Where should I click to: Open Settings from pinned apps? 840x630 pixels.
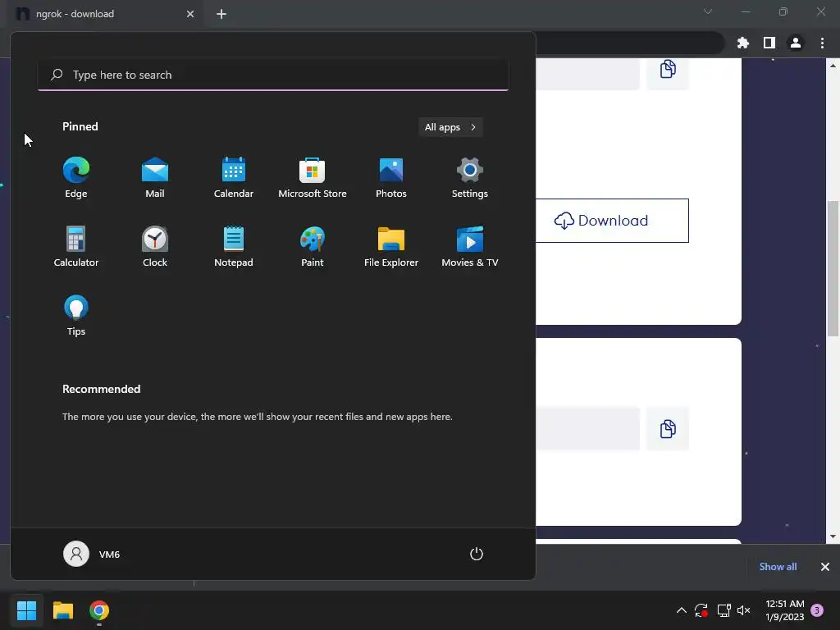point(470,178)
